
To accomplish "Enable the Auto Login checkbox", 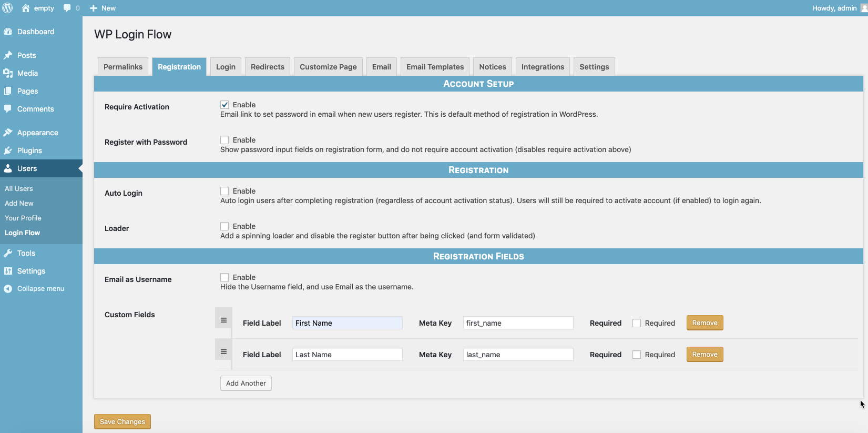I will pos(224,191).
